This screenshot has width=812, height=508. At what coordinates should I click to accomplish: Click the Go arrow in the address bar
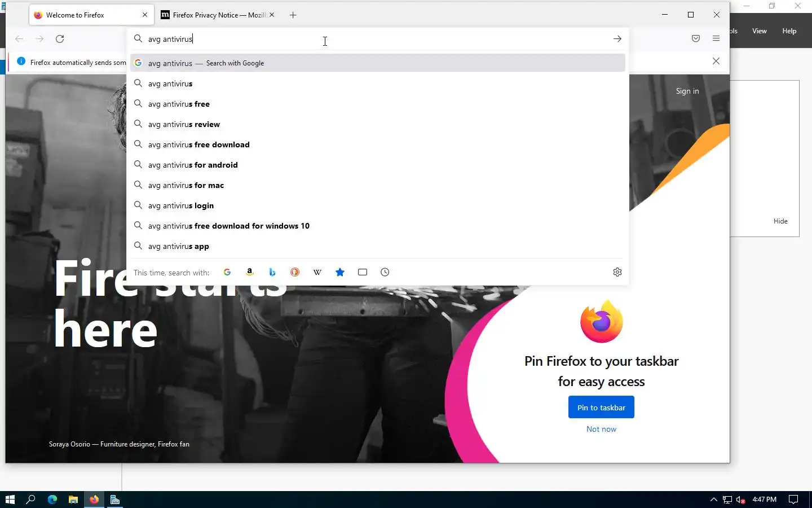click(617, 39)
